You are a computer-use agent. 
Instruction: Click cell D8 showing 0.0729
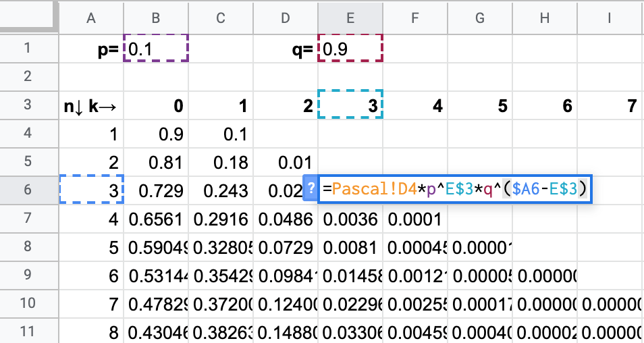pyautogui.click(x=286, y=247)
